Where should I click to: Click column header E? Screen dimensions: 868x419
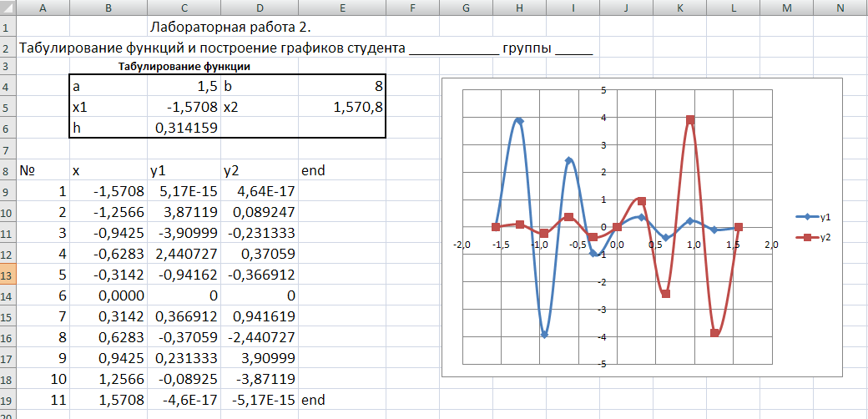[341, 8]
